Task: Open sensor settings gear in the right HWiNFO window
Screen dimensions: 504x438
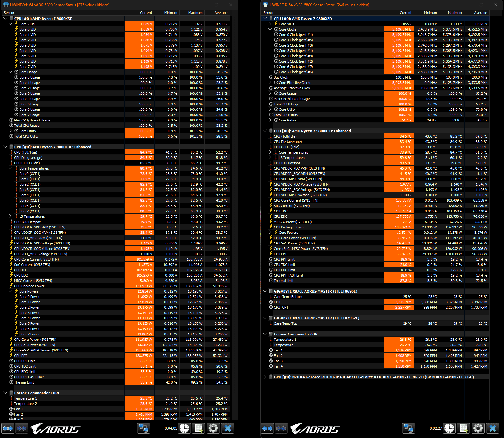Action: pyautogui.click(x=478, y=428)
